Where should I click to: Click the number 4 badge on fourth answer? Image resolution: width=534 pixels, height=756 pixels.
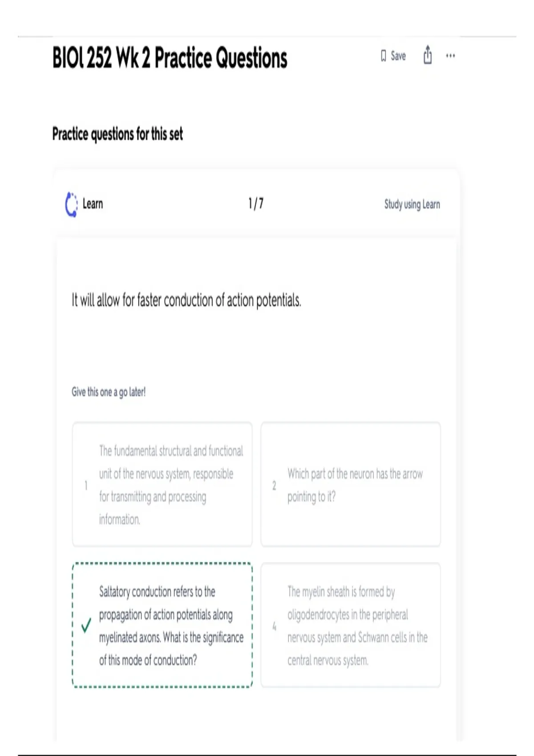(x=274, y=626)
